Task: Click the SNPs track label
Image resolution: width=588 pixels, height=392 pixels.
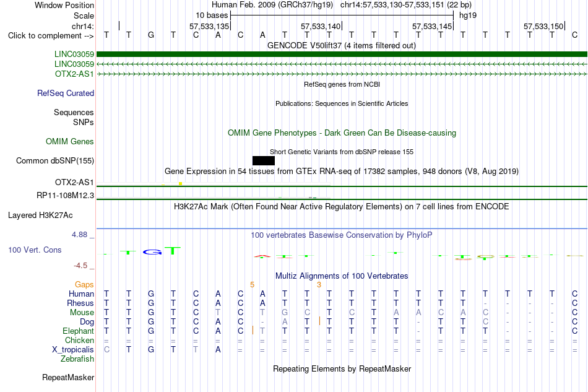Action: [x=84, y=122]
